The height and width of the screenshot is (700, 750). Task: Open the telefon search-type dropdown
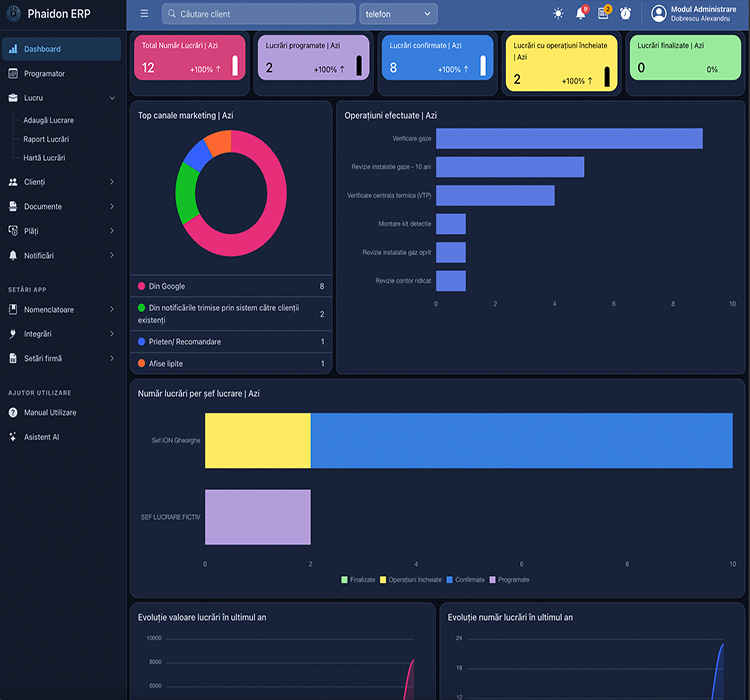(398, 14)
